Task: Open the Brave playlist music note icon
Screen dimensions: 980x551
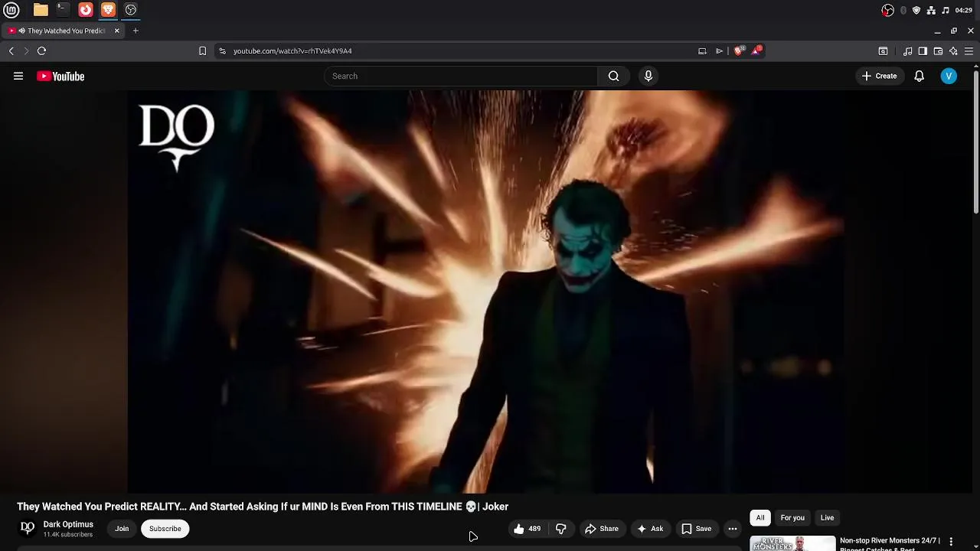Action: [x=907, y=51]
